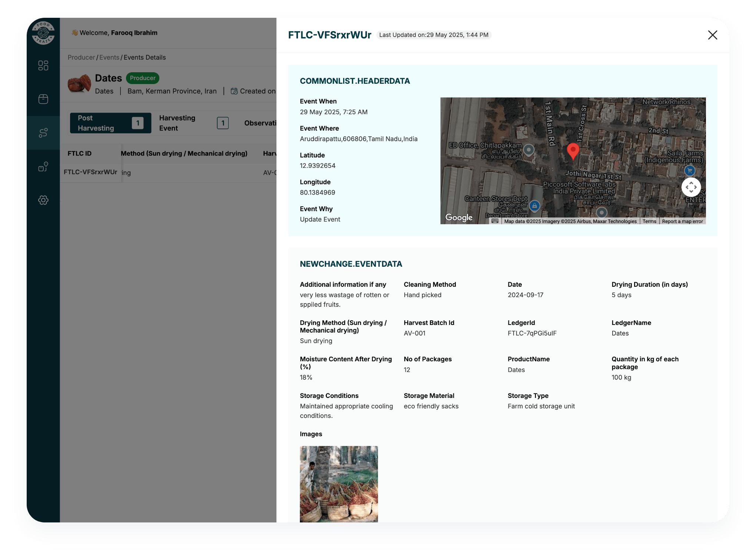Open the package box sidebar icon

(x=43, y=99)
